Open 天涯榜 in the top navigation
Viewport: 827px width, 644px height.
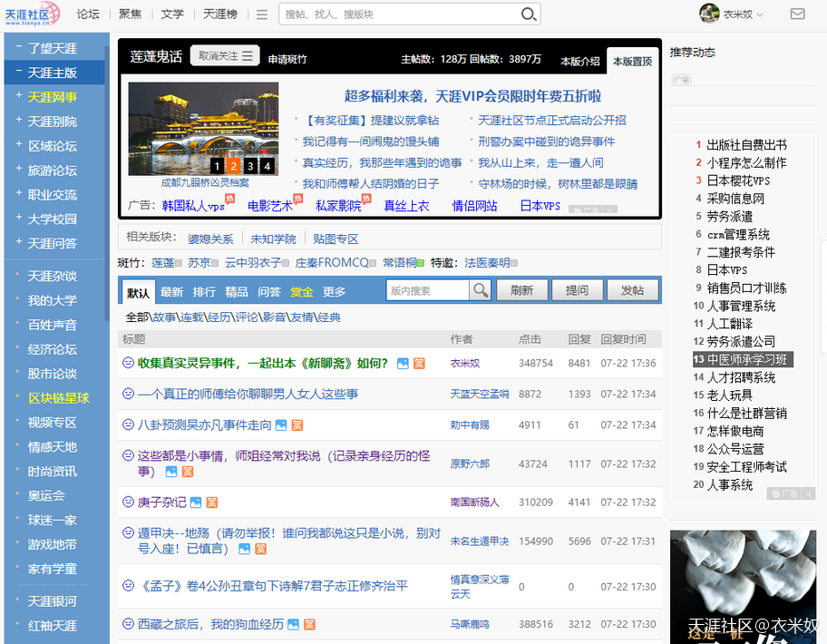(220, 15)
